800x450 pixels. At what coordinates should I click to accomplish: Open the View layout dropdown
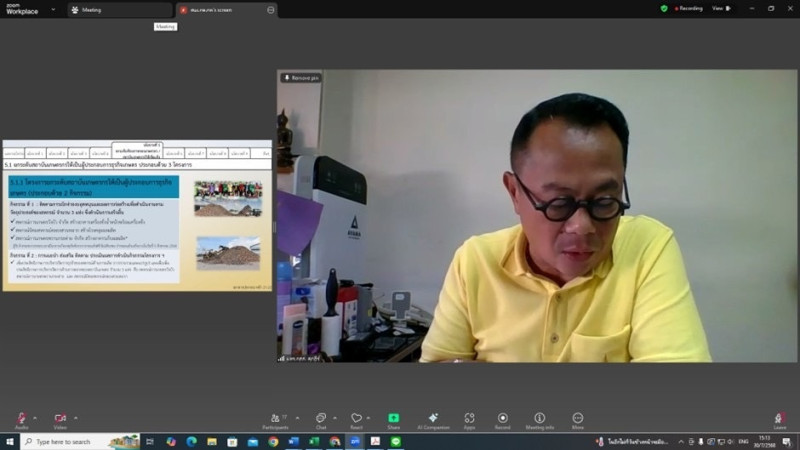coord(719,8)
